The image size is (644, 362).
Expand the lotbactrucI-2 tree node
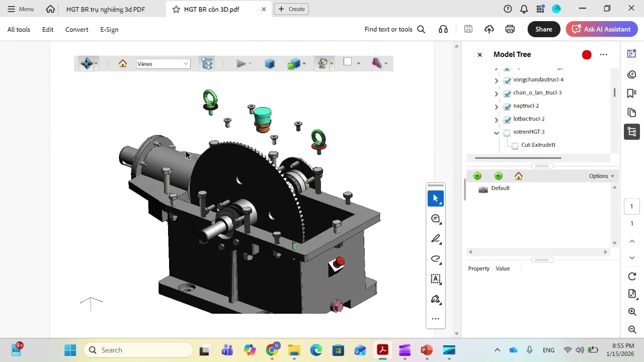coord(497,120)
